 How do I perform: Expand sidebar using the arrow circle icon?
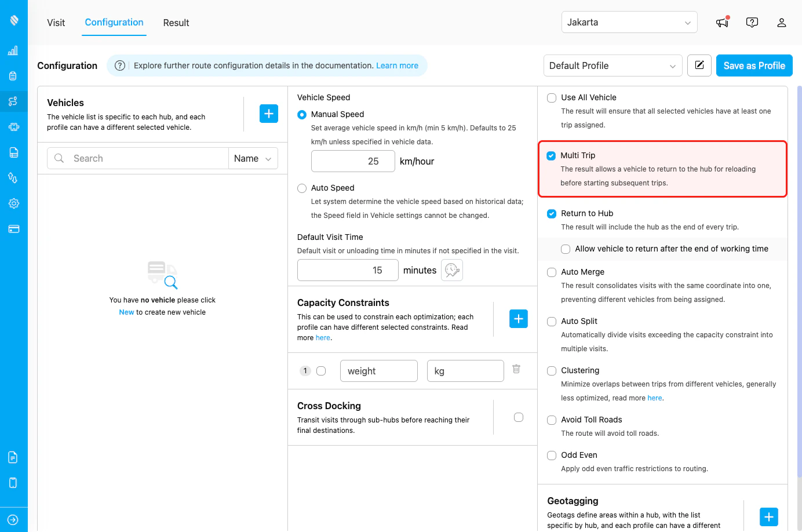(13, 520)
